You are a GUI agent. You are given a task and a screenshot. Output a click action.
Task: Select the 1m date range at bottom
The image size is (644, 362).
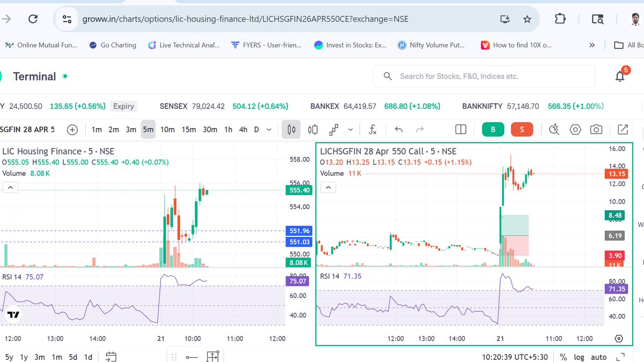[56, 357]
